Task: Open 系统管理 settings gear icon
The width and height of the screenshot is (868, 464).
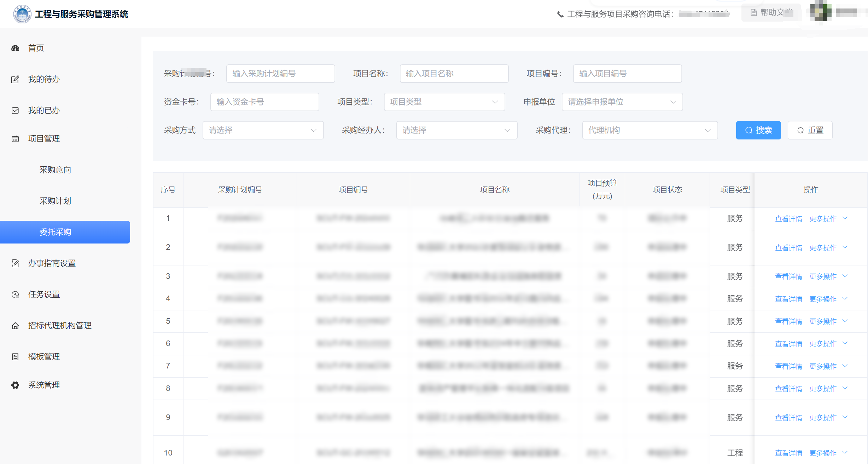Action: [16, 385]
